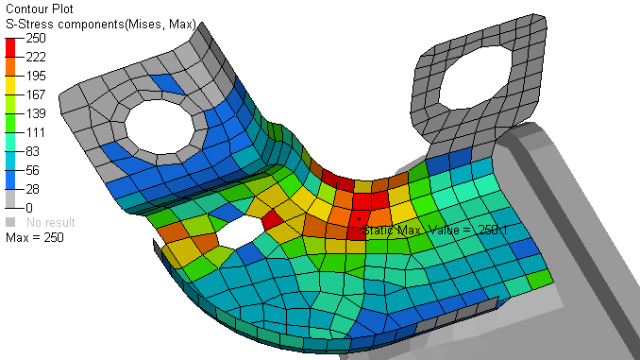Click the legend value 56
This screenshot has width=640, height=360.
[x=33, y=170]
